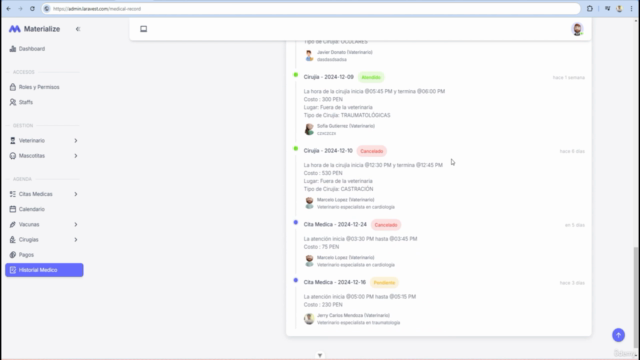
Task: Expand the Mascotitas submenu chevron
Action: pyautogui.click(x=76, y=156)
